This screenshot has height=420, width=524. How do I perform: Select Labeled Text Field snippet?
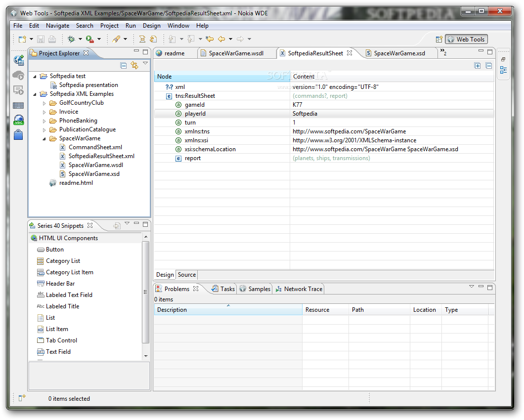69,295
